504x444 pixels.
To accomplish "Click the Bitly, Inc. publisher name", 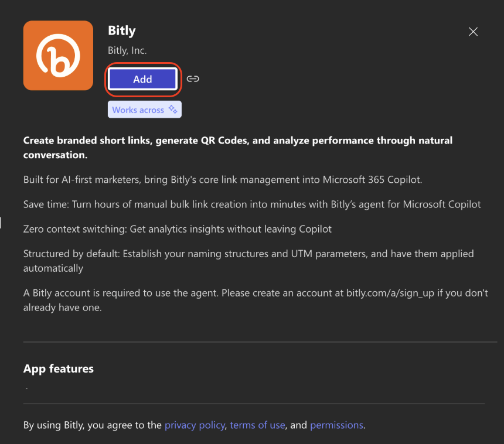I will tap(127, 50).
